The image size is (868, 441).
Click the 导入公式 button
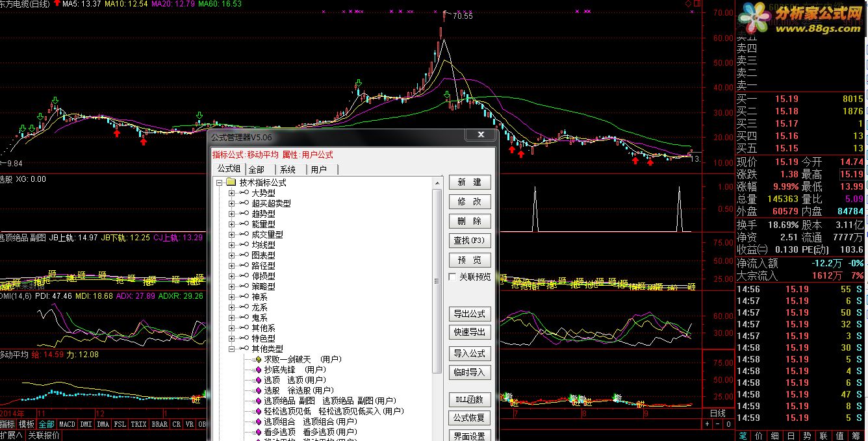tap(470, 354)
